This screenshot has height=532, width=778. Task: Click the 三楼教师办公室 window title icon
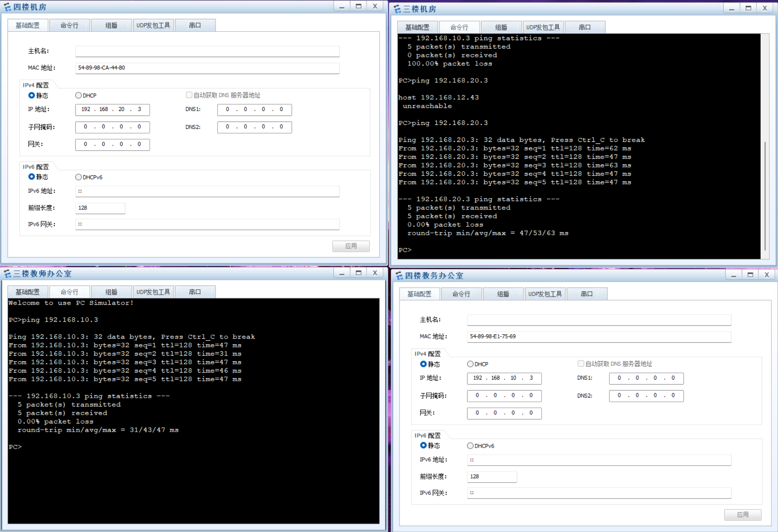click(7, 274)
